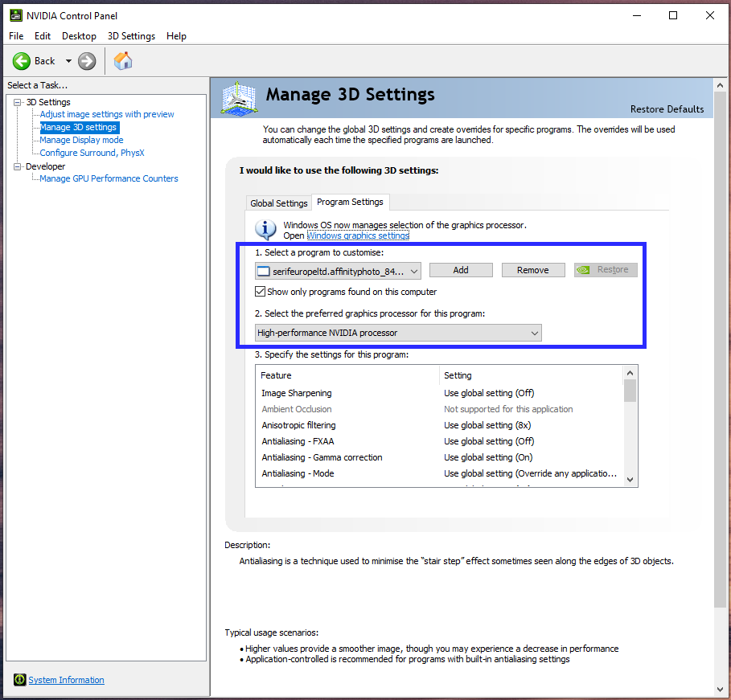
Task: Click main panel scroll up arrow
Action: tap(720, 85)
